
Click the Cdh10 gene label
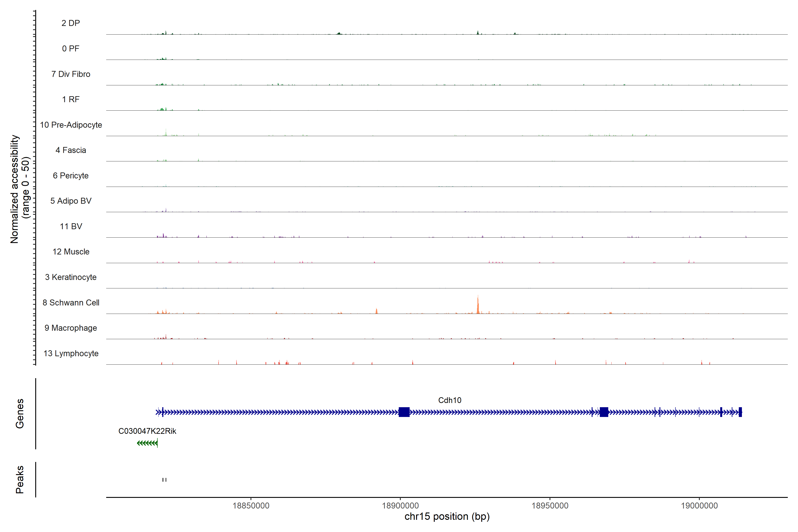tap(450, 400)
